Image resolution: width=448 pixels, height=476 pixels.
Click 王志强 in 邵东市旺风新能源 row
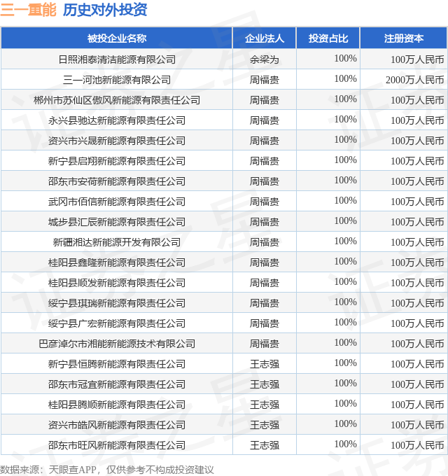click(x=265, y=446)
